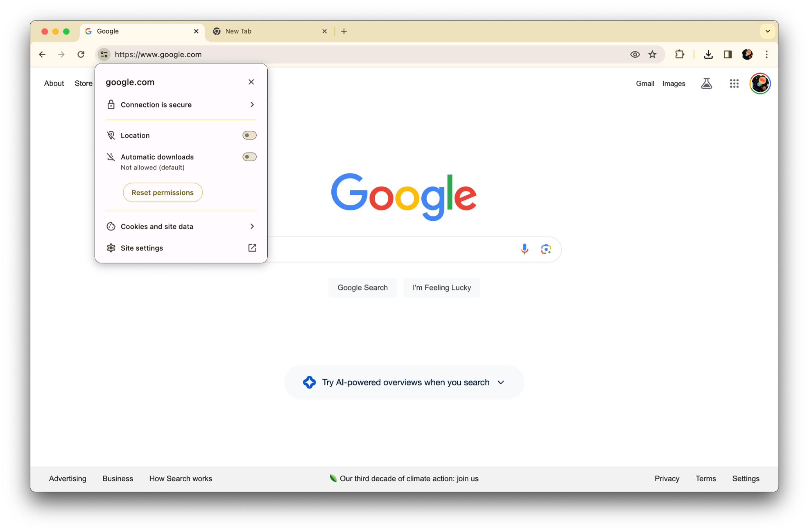This screenshot has width=809, height=532.
Task: Click the Google Search button
Action: 362,288
